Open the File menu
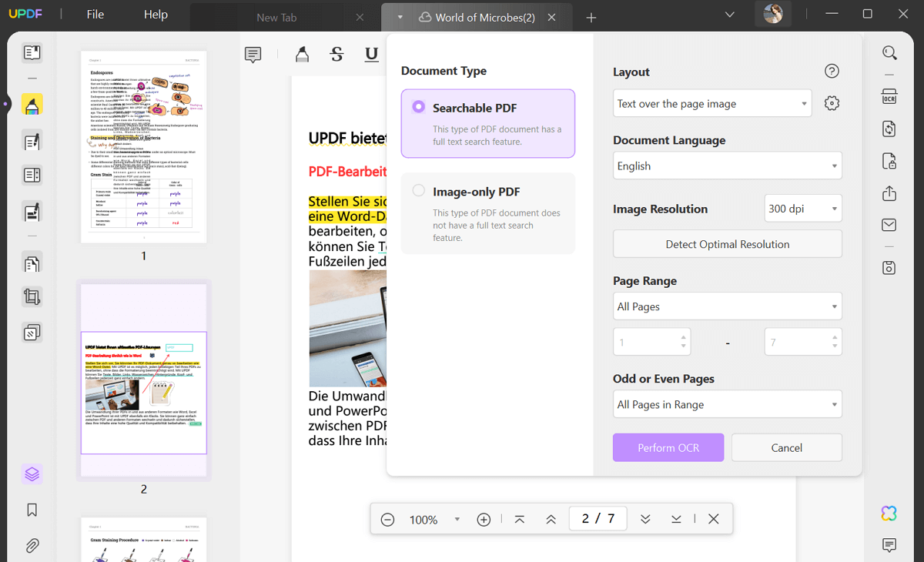This screenshot has width=924, height=562. point(95,15)
